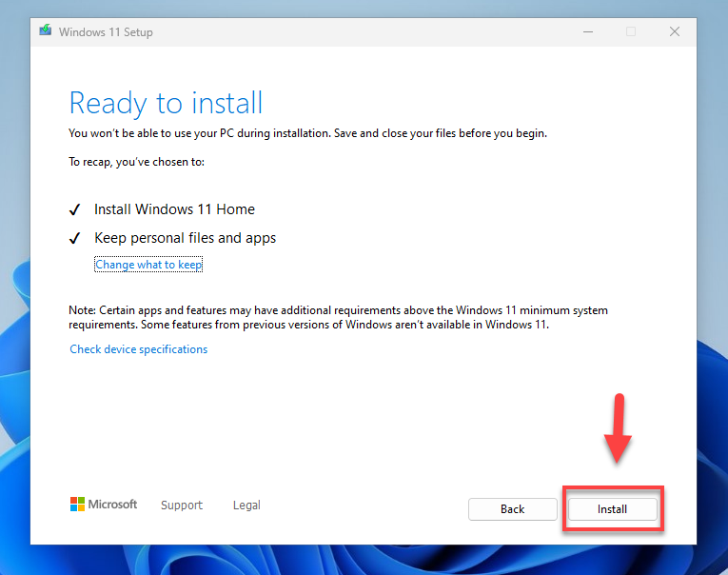Open Check device specifications link

pos(138,349)
